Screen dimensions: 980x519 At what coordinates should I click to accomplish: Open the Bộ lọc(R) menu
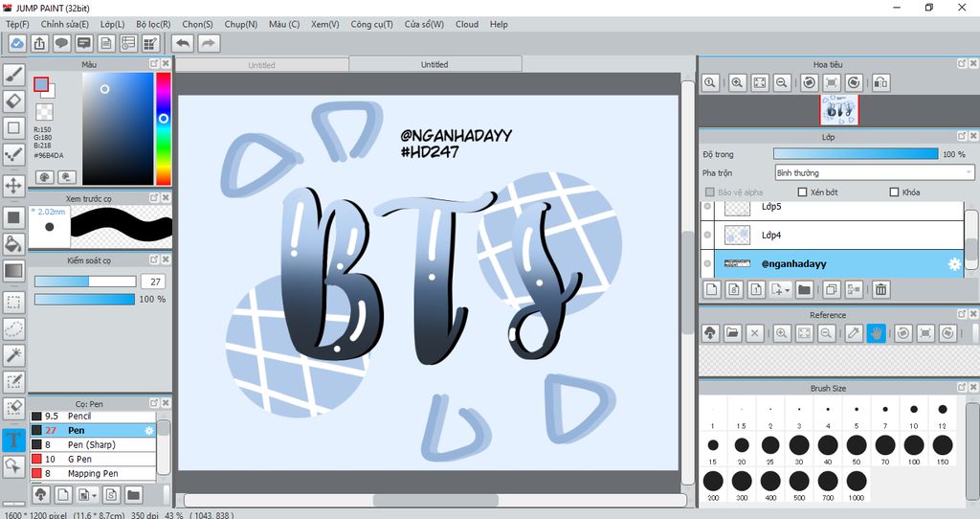tap(153, 24)
